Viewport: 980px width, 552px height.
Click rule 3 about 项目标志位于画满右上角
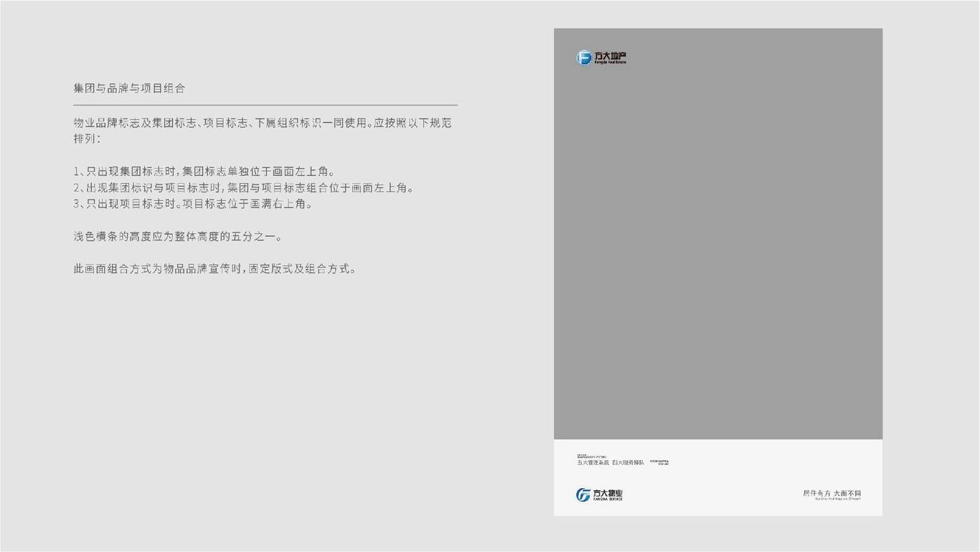coord(193,204)
